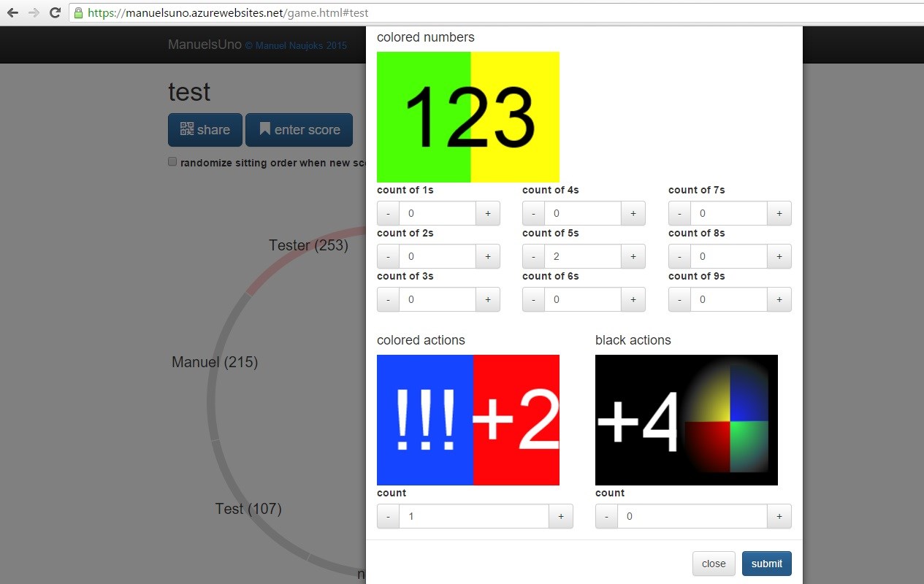The height and width of the screenshot is (584, 924).
Task: Submit the entered score
Action: (766, 564)
